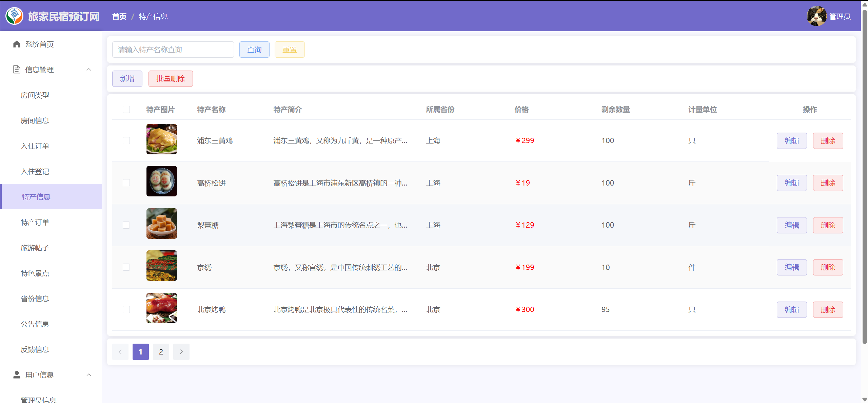Screen dimensions: 868x403
Task: Open 特产订单 in the sidebar
Action: click(x=35, y=222)
